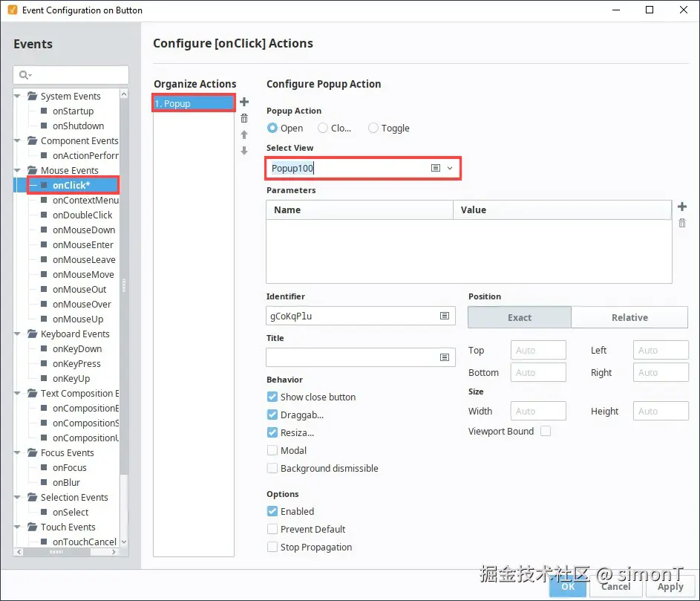
Task: Collapse the Mouse Events tree node
Action: pyautogui.click(x=17, y=170)
